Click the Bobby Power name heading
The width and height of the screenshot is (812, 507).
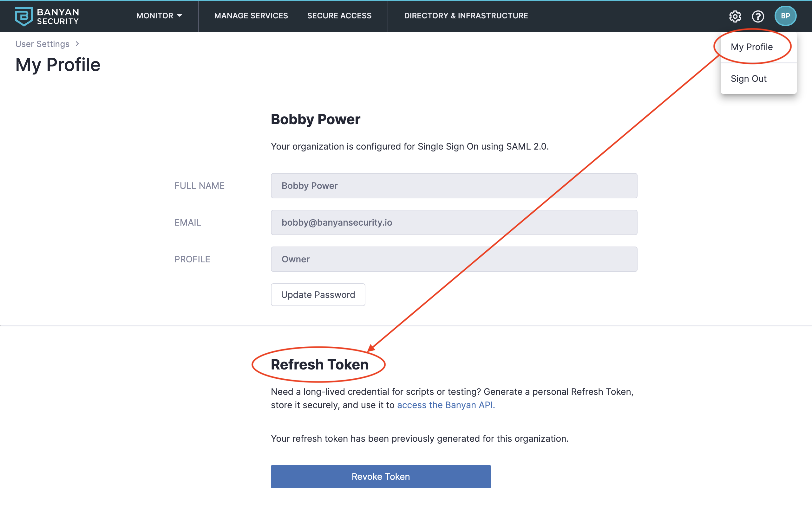tap(315, 119)
